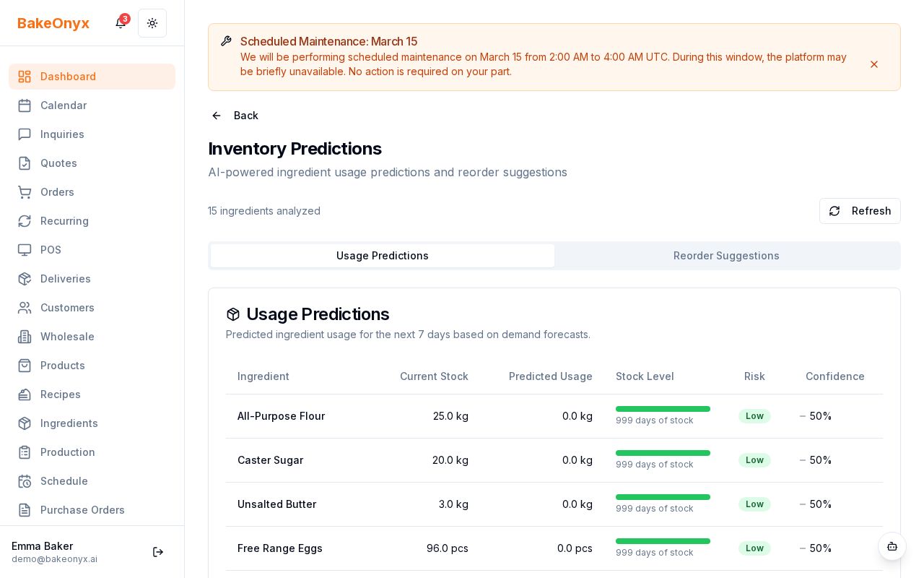Dismiss the Scheduled Maintenance banner
The width and height of the screenshot is (924, 578).
[x=874, y=64]
